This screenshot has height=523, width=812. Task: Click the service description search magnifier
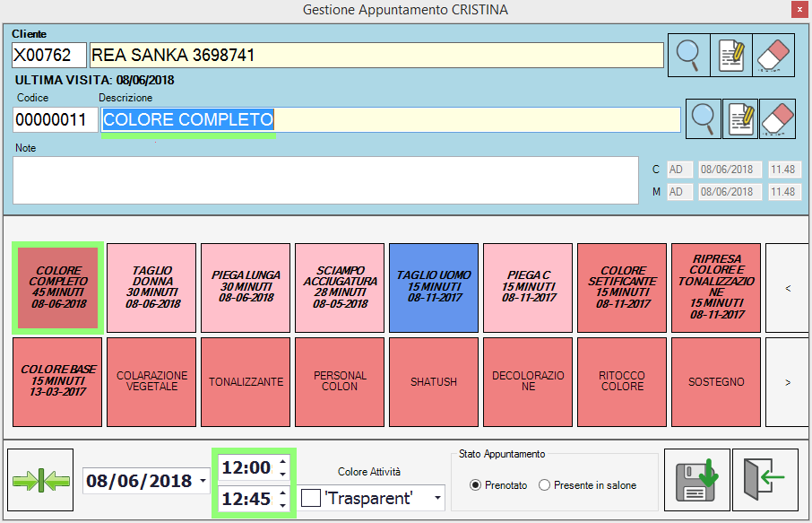[x=704, y=119]
